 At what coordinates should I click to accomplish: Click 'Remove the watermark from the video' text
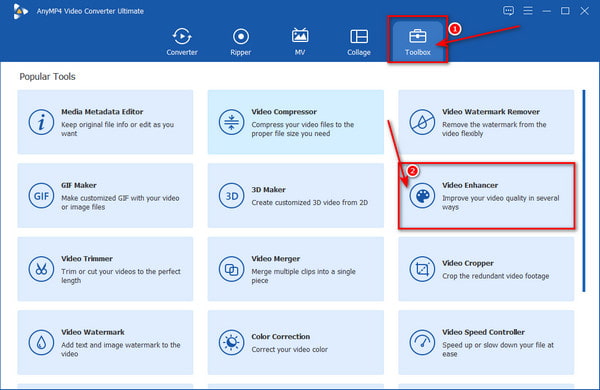click(494, 129)
